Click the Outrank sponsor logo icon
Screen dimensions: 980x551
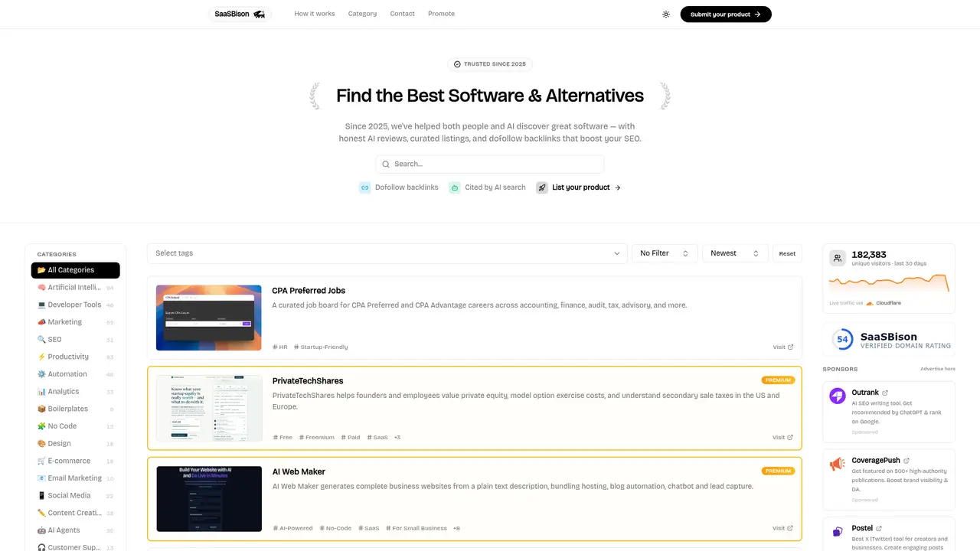[838, 396]
